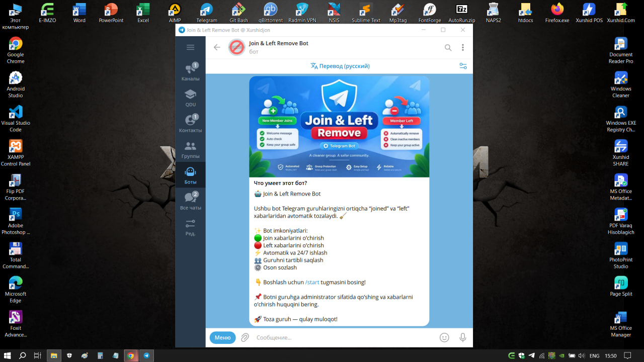Search in this bot chat
The width and height of the screenshot is (644, 362).
[x=448, y=48]
